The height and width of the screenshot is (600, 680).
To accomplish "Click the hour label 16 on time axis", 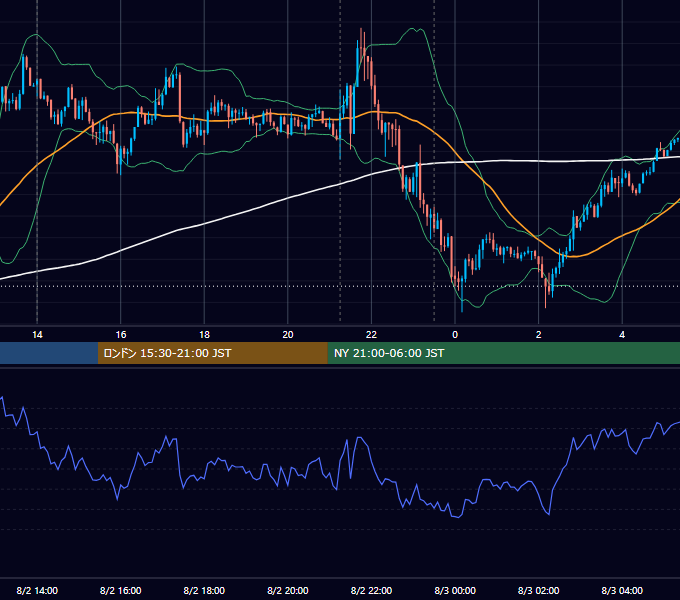I will [x=121, y=335].
